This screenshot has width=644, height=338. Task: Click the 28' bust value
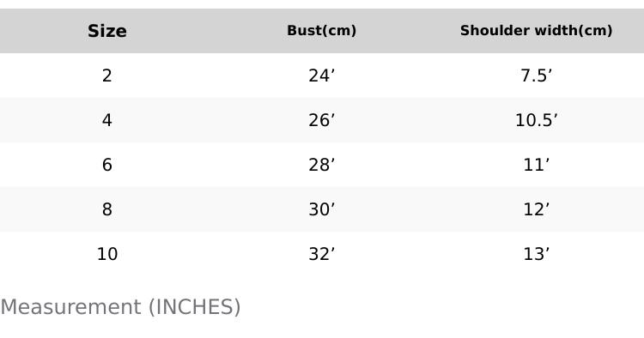coord(322,165)
